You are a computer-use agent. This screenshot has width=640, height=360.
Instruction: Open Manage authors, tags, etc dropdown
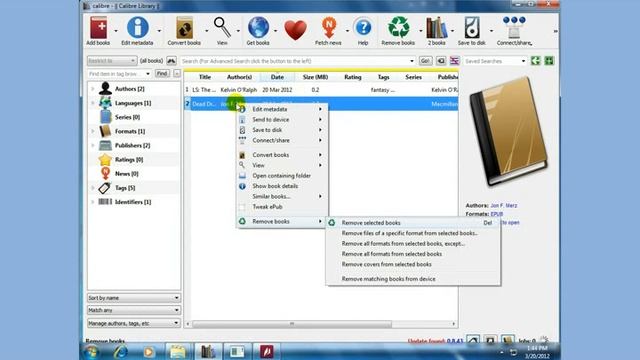133,323
